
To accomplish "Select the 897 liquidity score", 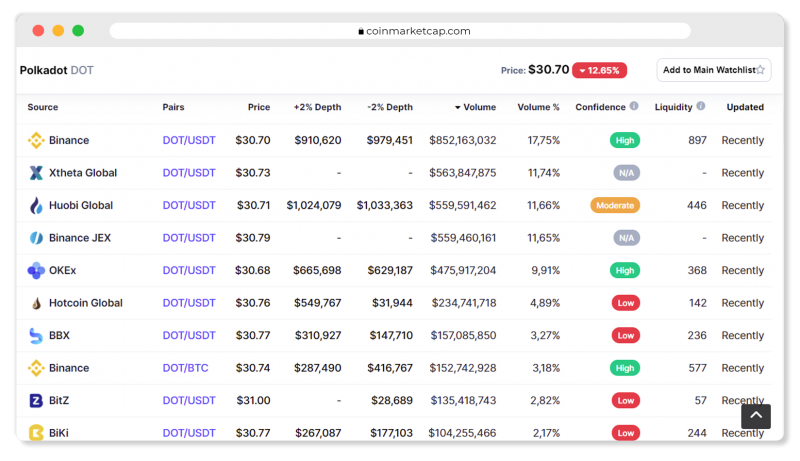I will 697,140.
